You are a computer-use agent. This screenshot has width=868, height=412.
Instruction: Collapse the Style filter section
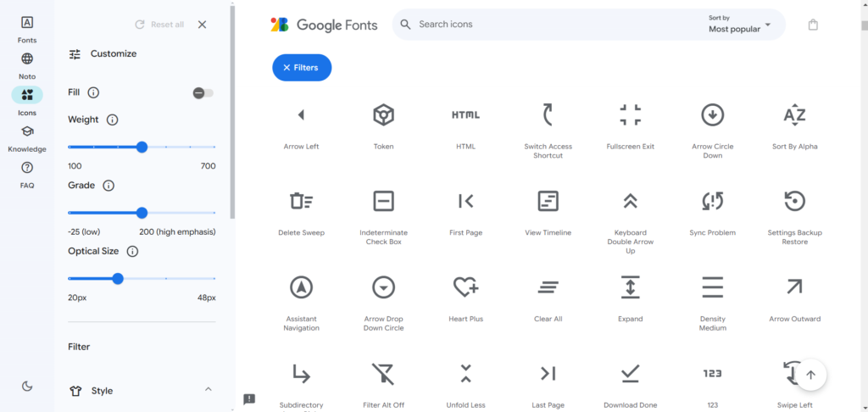click(x=209, y=390)
